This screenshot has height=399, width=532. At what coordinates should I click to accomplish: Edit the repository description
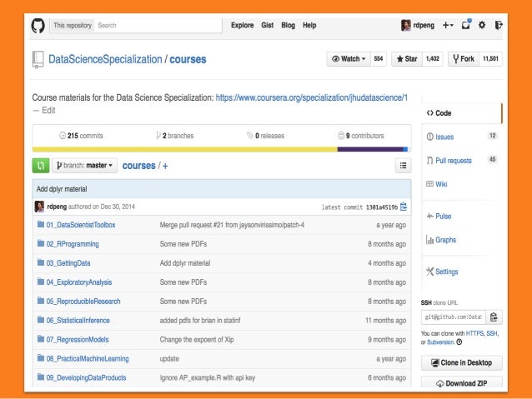point(48,111)
